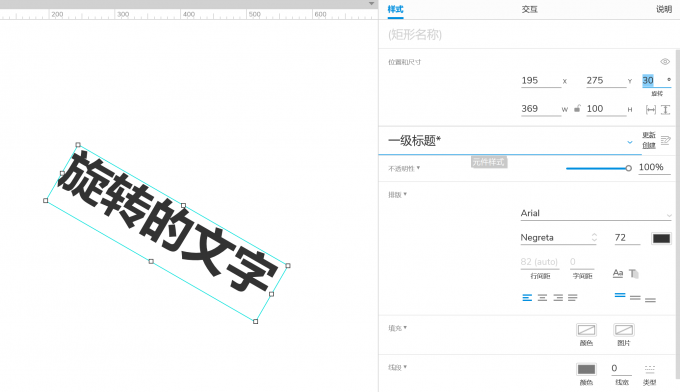The height and width of the screenshot is (392, 680).
Task: Click the fit width to text icon
Action: tap(651, 110)
